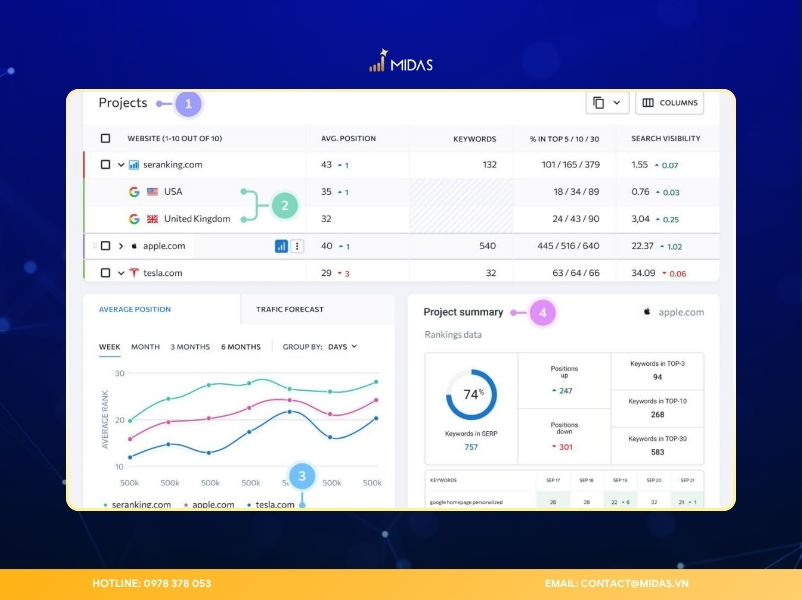
Task: Expand the apple.com project row
Action: [121, 246]
